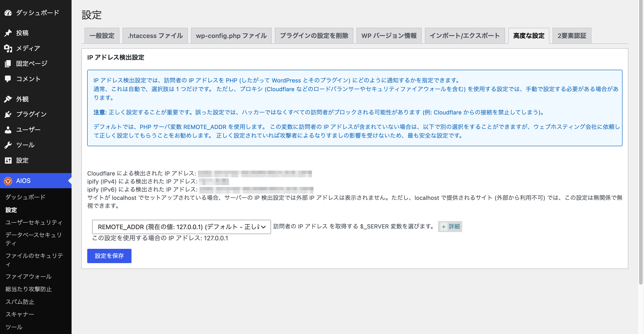
Task: Open 固定ページ menu in sidebar
Action: click(36, 63)
